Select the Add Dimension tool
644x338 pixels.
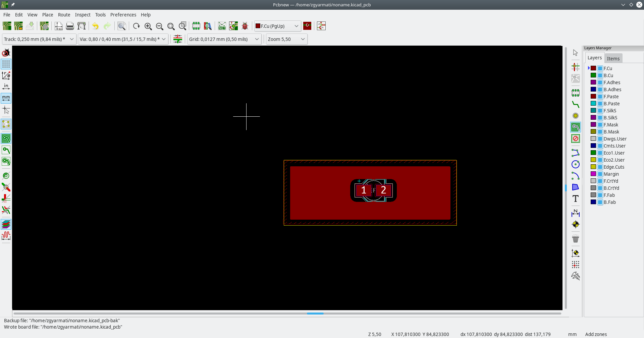(x=576, y=213)
